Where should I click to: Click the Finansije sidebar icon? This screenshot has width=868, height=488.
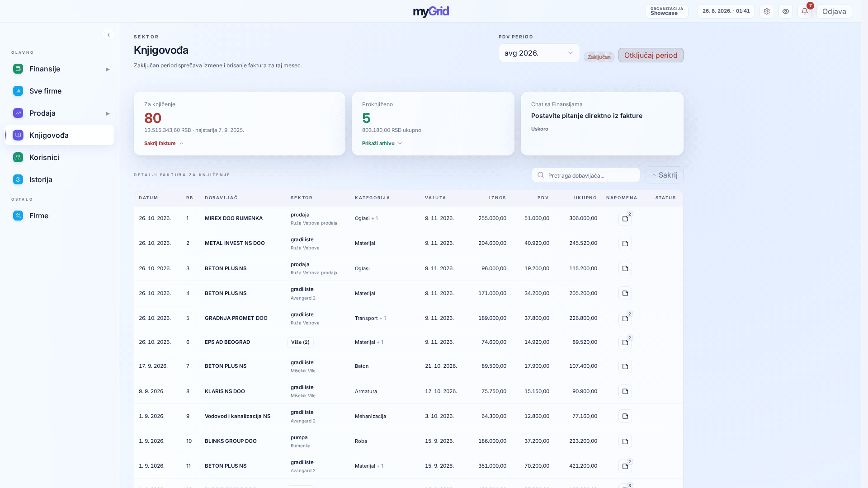pyautogui.click(x=18, y=69)
